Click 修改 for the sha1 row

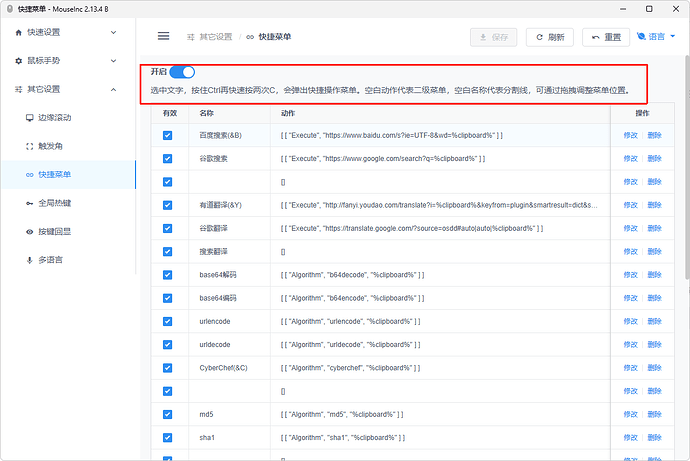[x=631, y=438]
